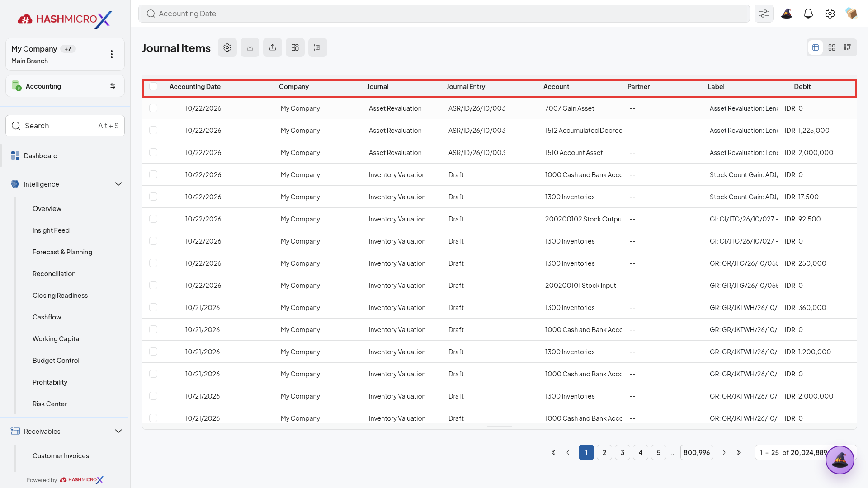The height and width of the screenshot is (488, 868).
Task: Open the top bar settings gear
Action: point(830,14)
